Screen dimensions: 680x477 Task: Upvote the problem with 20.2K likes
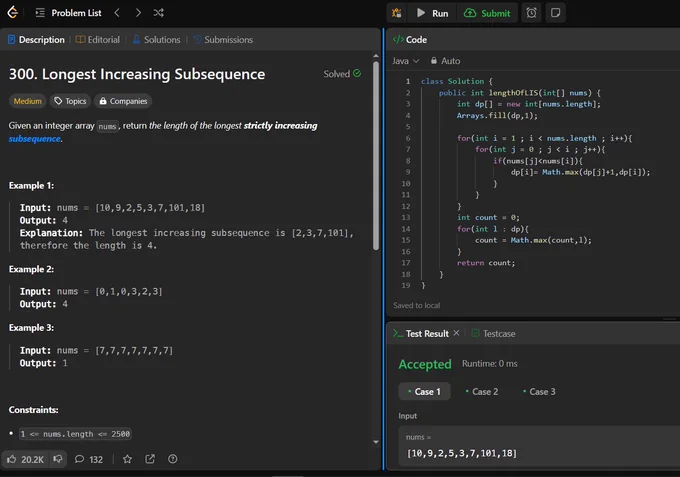point(26,459)
